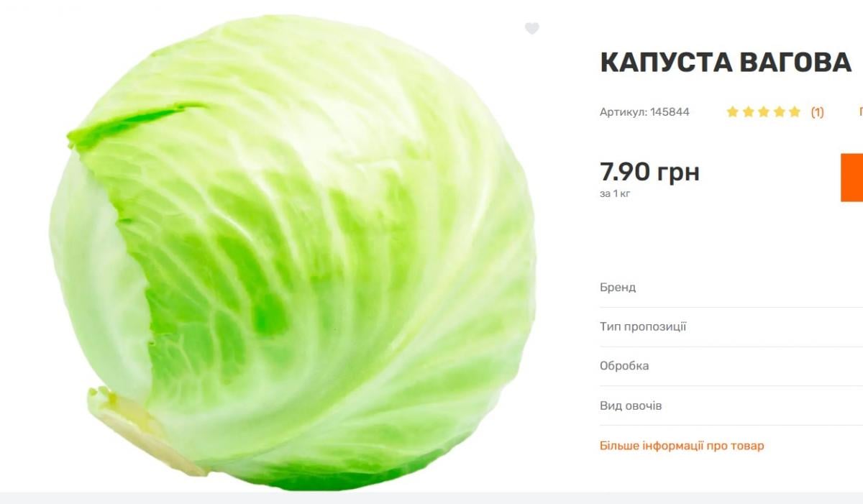Click the 'Артикул' label text
This screenshot has height=504, width=863.
point(623,112)
